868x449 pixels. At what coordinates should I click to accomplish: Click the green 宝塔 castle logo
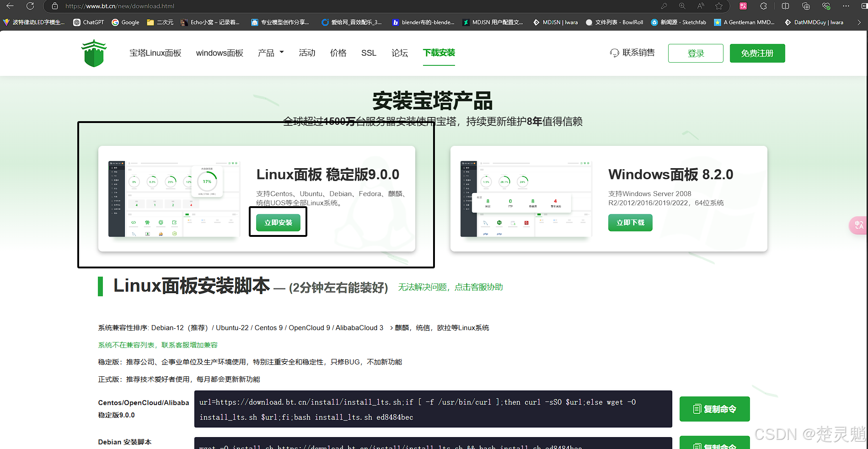tap(94, 53)
